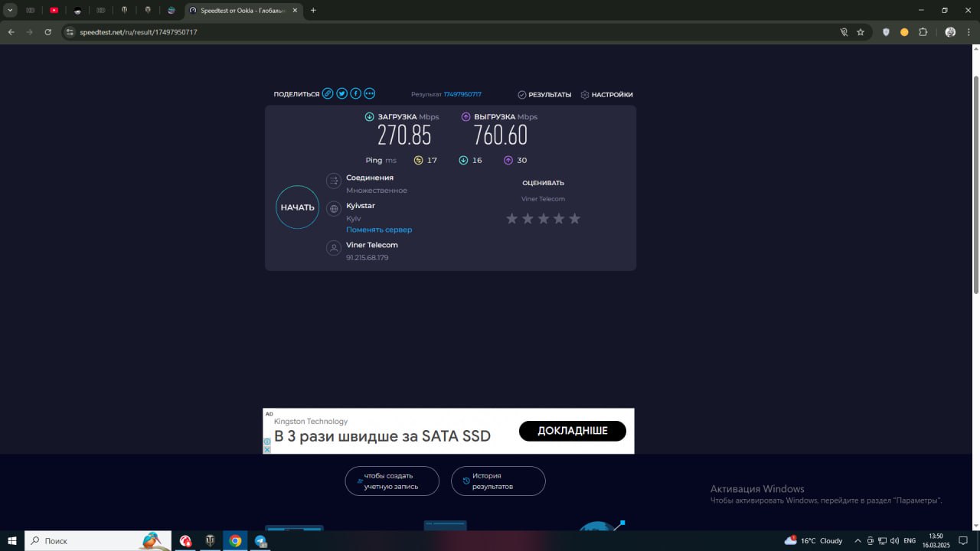Open the ad info icon on Kingston banner

tap(267, 442)
